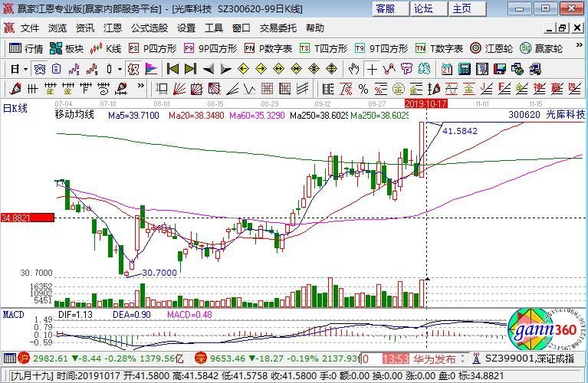Screen dimensions: 588x383
Task: Switch to K线 candlestick chart
Action: 106,49
